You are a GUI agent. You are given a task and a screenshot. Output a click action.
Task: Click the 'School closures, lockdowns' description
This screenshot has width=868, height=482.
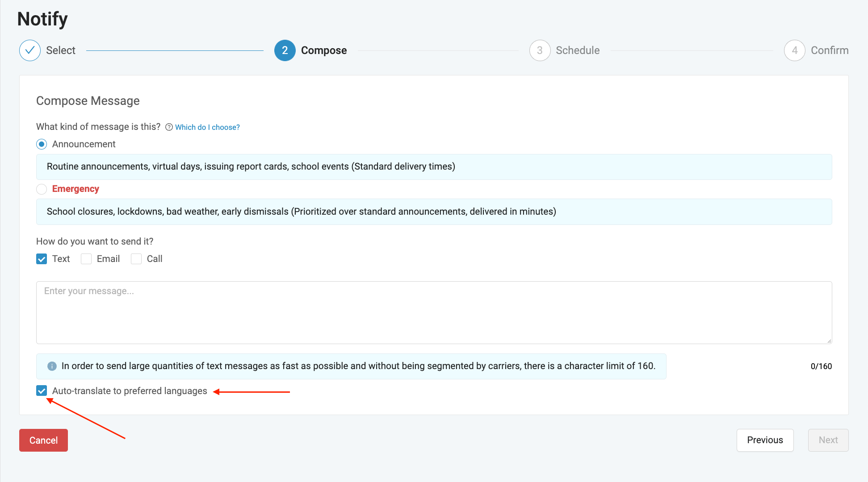coord(434,212)
